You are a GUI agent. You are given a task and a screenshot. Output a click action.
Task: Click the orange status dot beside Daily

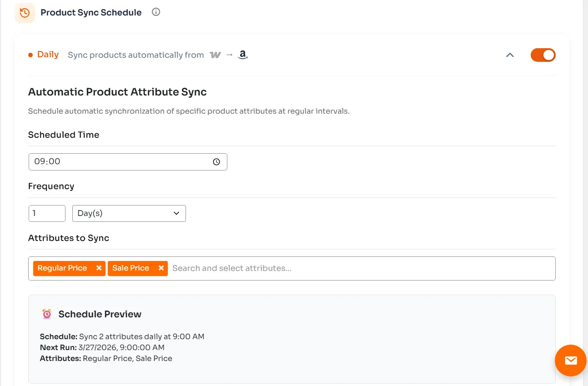pyautogui.click(x=30, y=55)
